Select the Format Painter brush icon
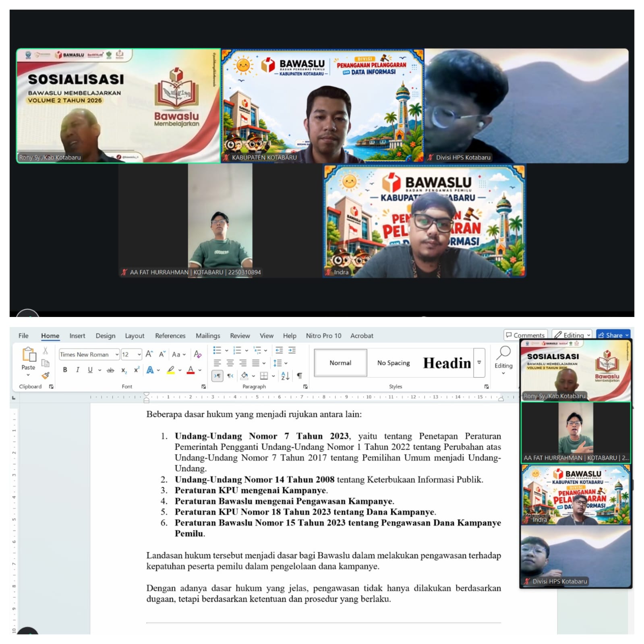This screenshot has height=644, width=644. (46, 375)
